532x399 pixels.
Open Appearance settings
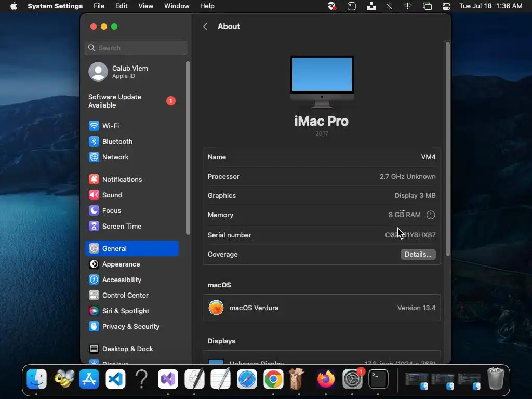[131, 264]
